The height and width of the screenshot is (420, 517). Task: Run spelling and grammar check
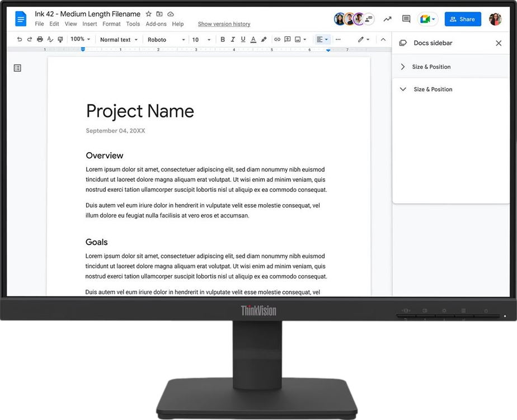coord(50,39)
